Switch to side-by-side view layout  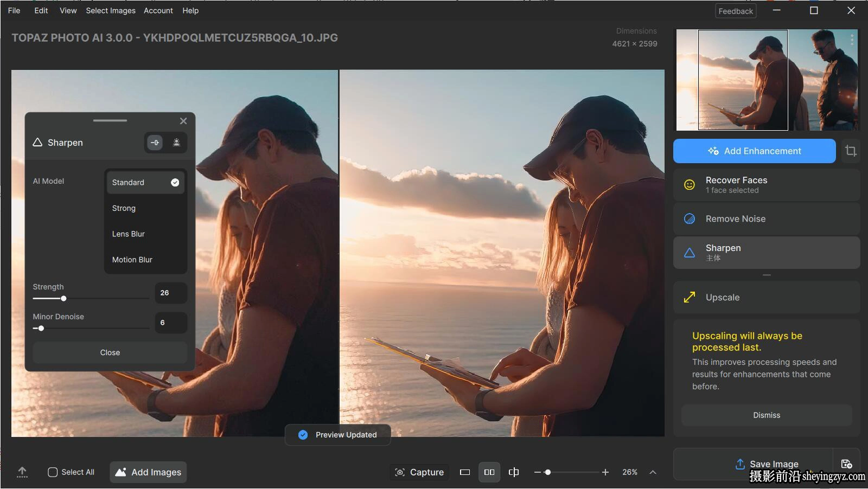[489, 472]
